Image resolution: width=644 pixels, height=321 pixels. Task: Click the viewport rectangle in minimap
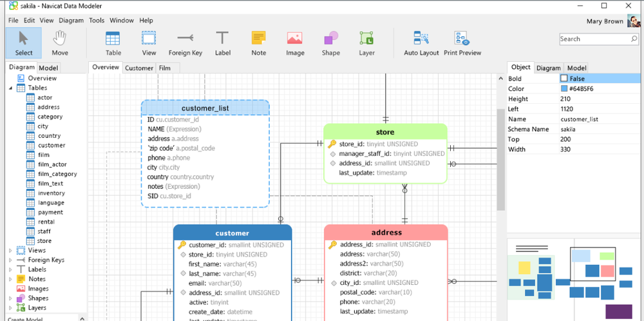coord(592,264)
